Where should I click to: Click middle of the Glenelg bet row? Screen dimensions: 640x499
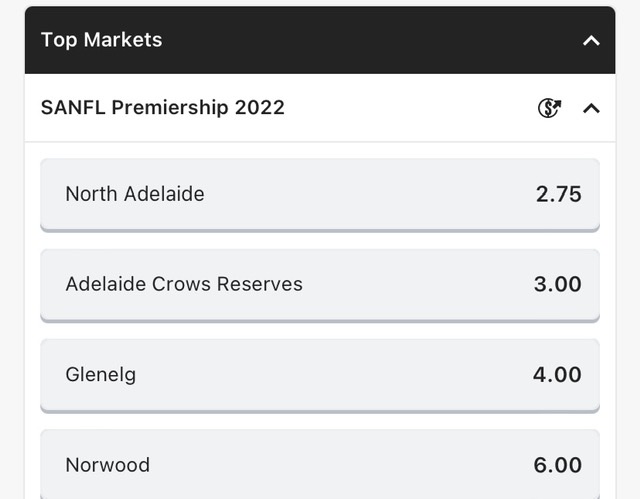320,374
